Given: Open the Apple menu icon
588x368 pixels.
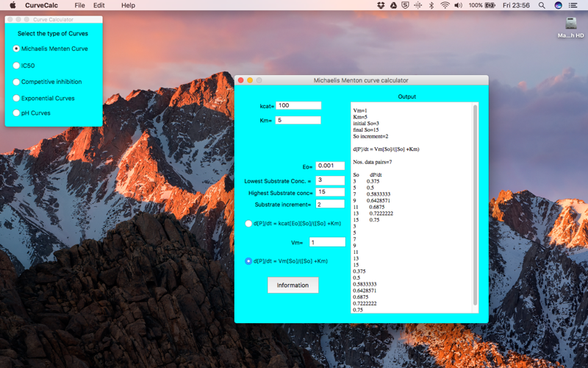Looking at the screenshot, I should [x=12, y=5].
